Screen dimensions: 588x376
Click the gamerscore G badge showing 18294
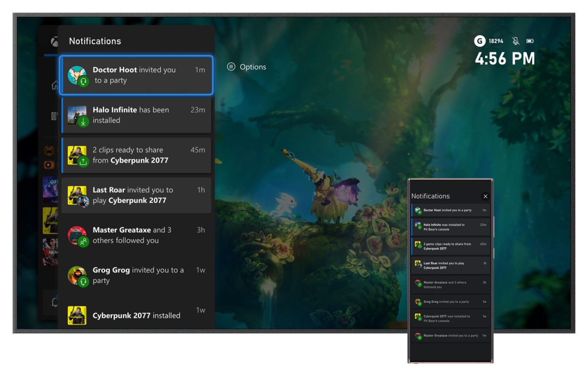pyautogui.click(x=479, y=41)
